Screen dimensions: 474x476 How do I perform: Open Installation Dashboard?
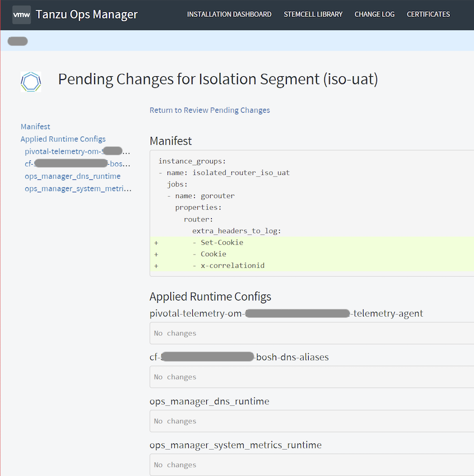click(x=229, y=14)
